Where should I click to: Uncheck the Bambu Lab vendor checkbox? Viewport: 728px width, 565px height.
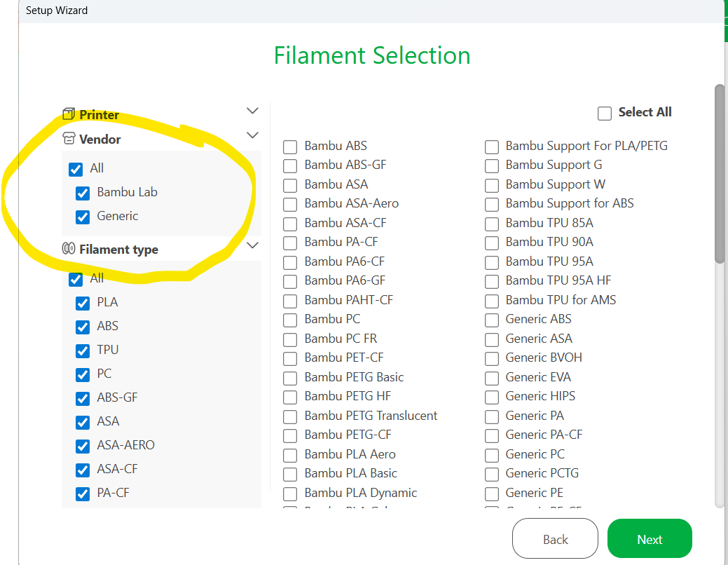coord(83,193)
